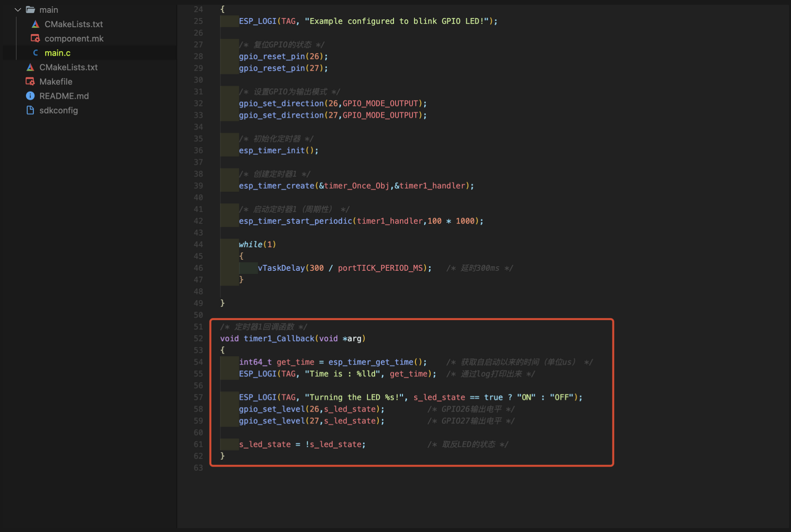Click CMake icon of CMakeLists.txt inside main

click(35, 24)
